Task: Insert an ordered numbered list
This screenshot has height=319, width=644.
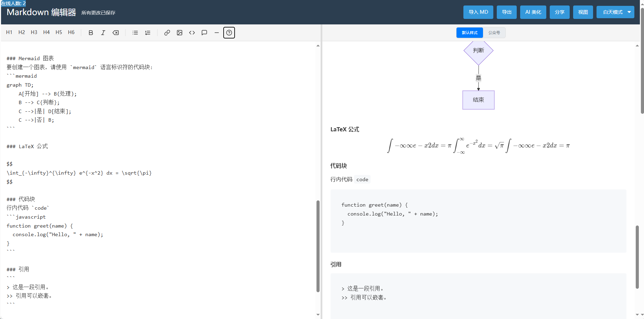Action: (148, 33)
